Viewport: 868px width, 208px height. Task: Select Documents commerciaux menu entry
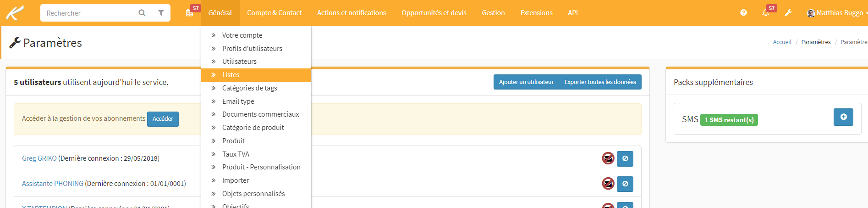point(256,114)
